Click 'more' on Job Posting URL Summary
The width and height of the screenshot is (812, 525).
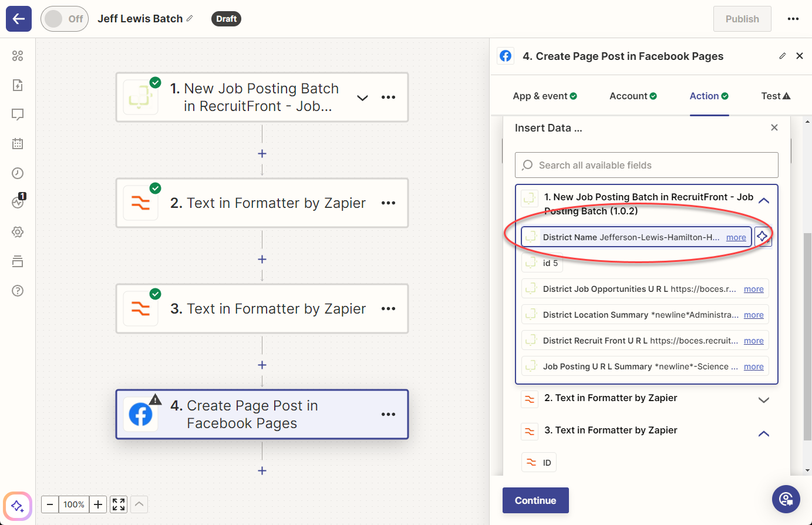[754, 366]
